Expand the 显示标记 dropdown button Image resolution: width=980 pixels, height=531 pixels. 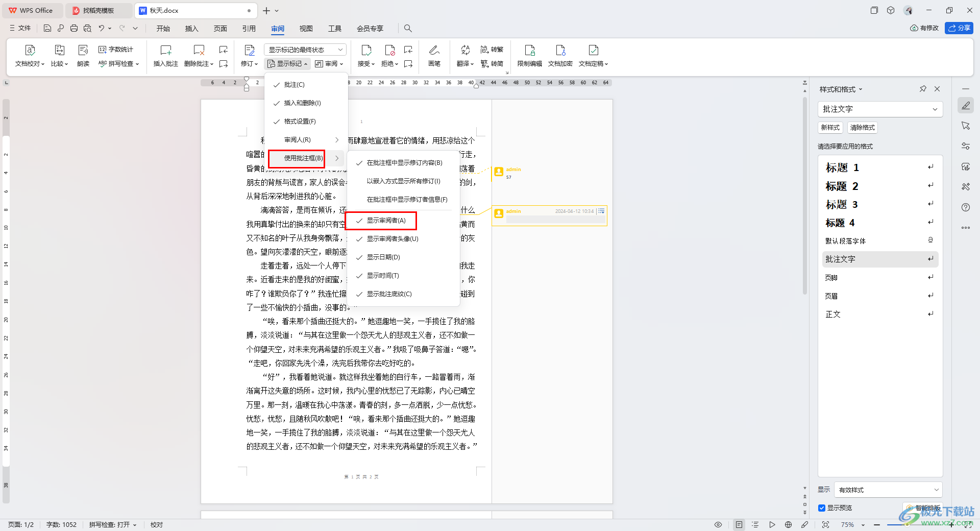[288, 64]
